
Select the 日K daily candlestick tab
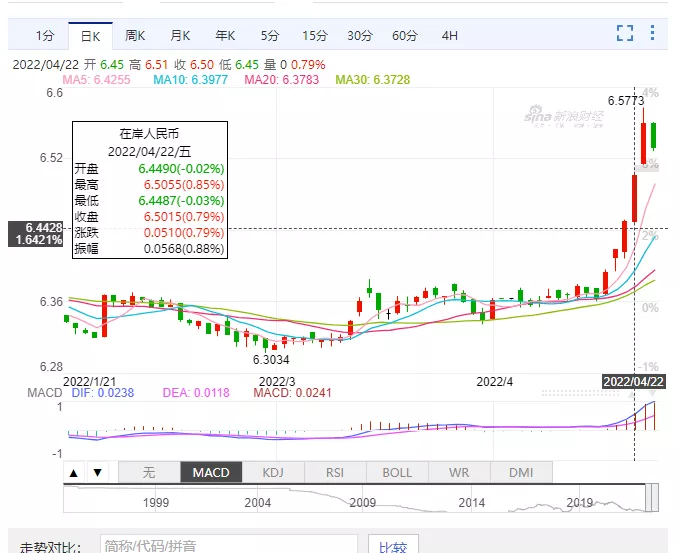[91, 36]
